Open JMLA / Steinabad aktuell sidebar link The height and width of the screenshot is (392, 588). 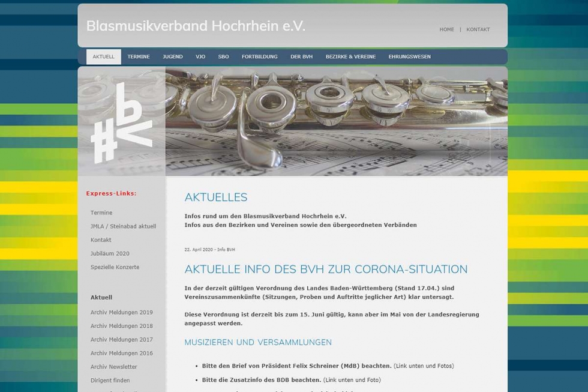123,226
